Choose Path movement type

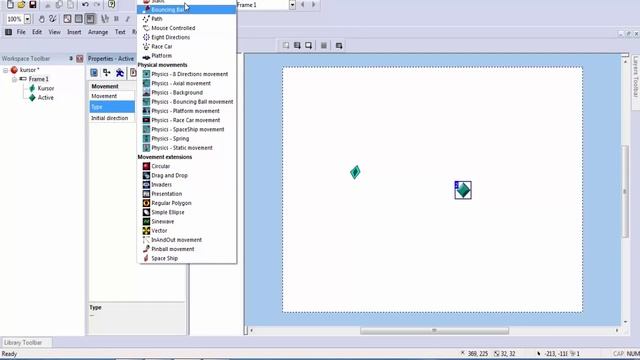[x=187, y=19]
